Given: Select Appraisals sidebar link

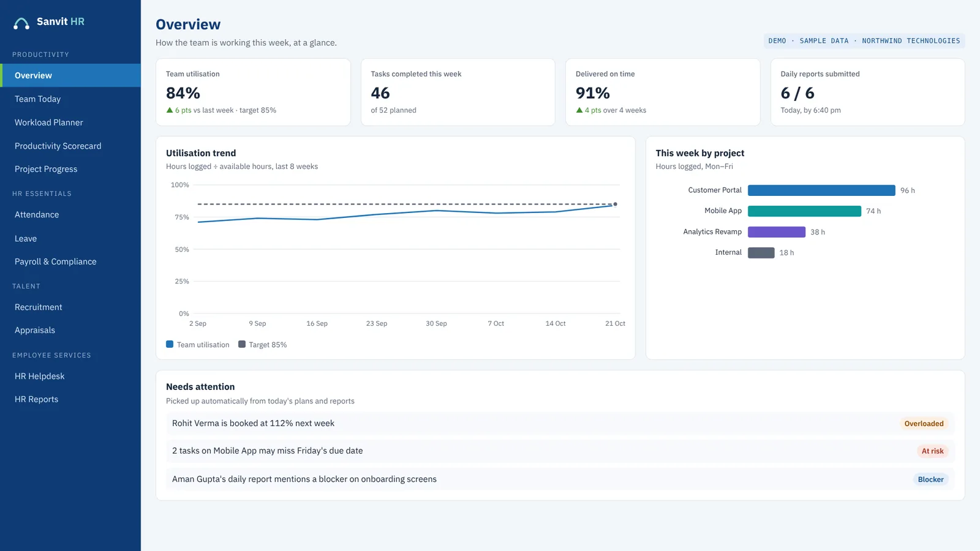Looking at the screenshot, I should tap(70, 330).
